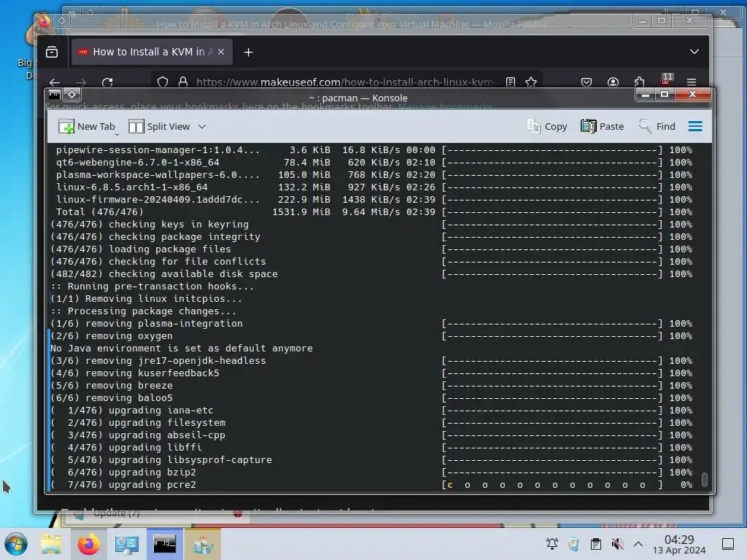Select the Firefox tab How to Install a KVM
The width and height of the screenshot is (747, 560).
(152, 52)
